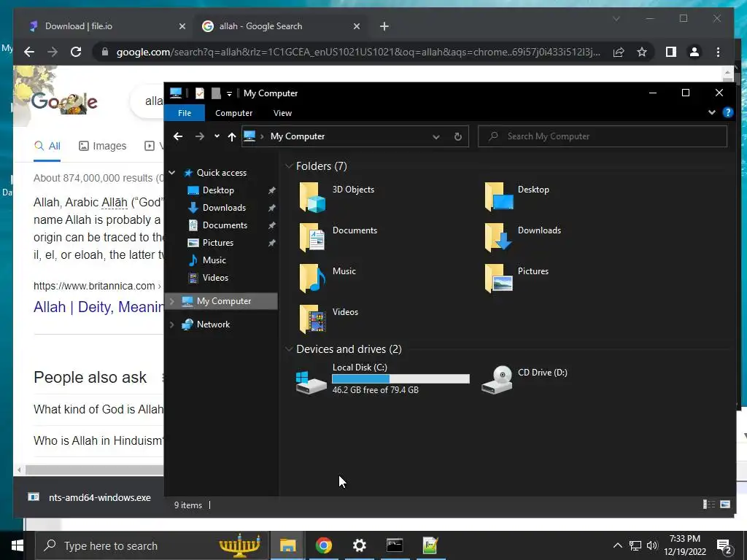
Task: Go up one folder level in Explorer
Action: (x=232, y=136)
